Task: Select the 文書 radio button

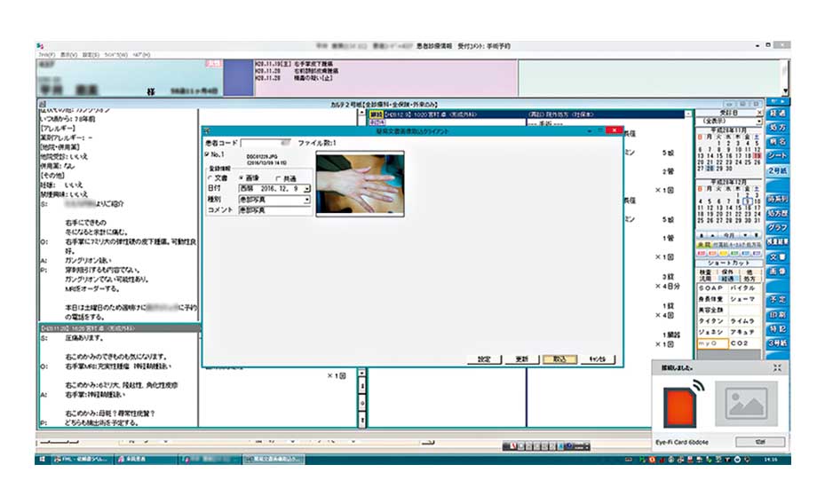Action: click(x=210, y=177)
